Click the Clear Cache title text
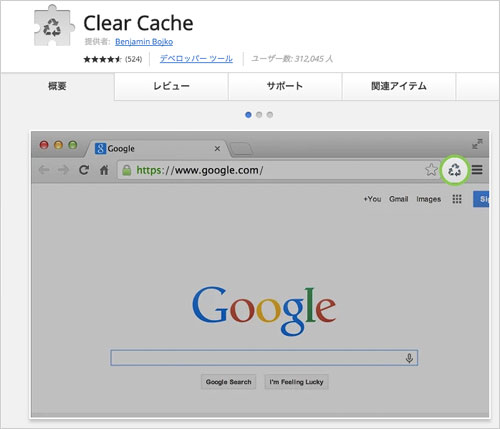 click(138, 23)
